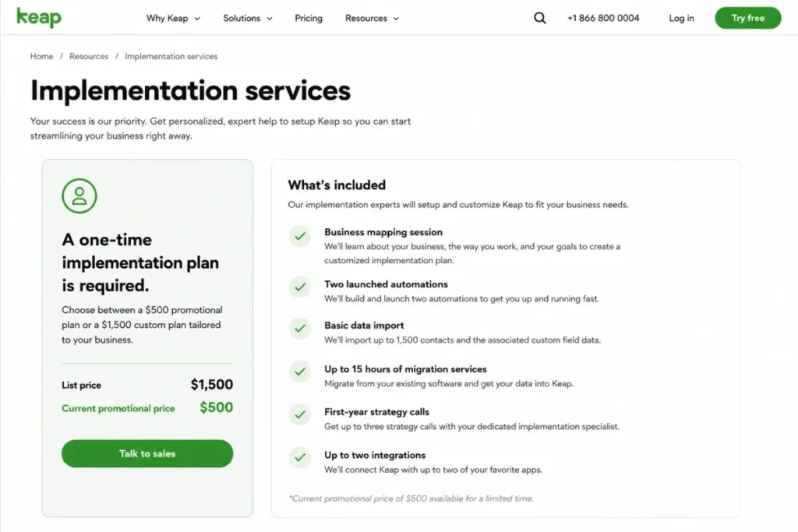Click the Basic data import title

(x=365, y=326)
